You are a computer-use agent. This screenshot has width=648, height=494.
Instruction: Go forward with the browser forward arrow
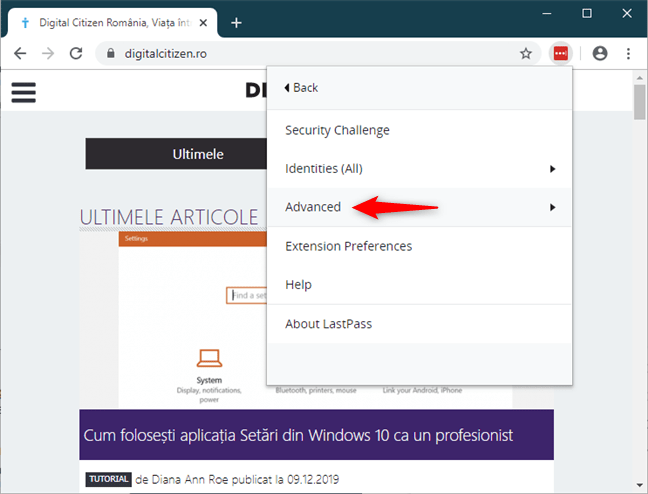(48, 53)
